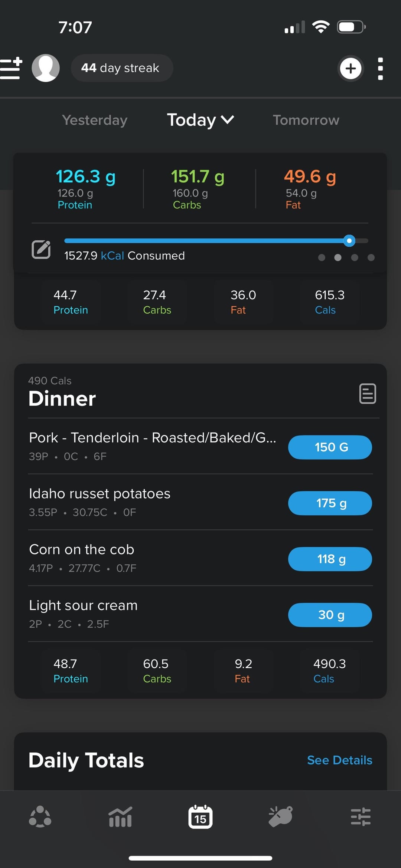Switch to the Yesterday tab
401x868 pixels.
[x=95, y=120]
